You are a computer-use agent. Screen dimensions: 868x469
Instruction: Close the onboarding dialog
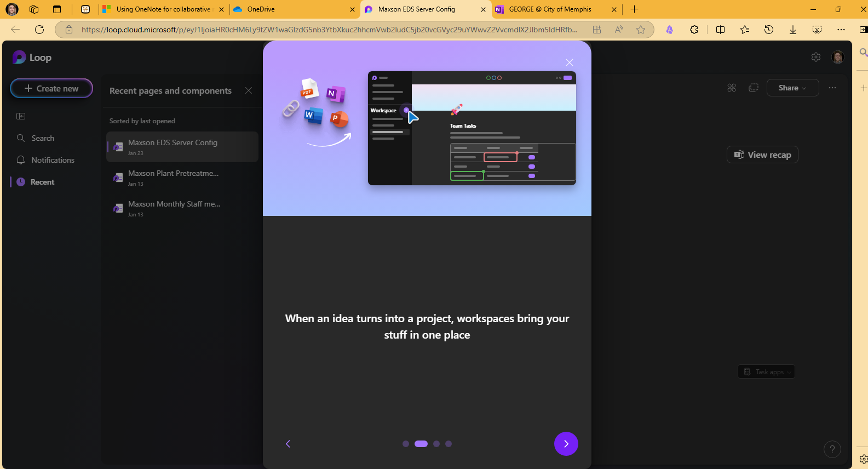(570, 62)
